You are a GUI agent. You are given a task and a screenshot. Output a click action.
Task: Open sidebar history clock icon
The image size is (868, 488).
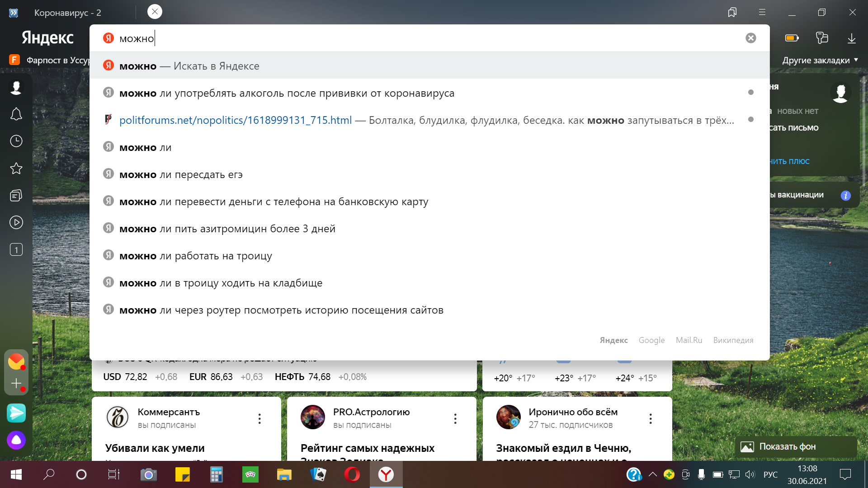16,141
